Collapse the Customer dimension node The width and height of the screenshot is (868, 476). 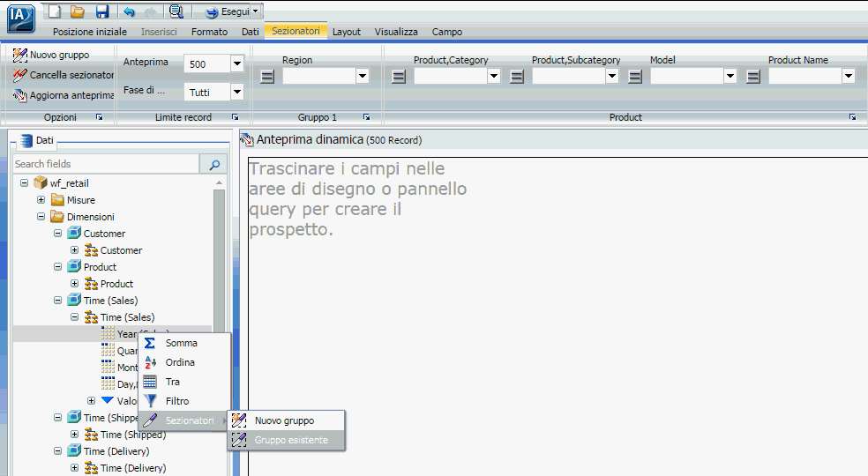coord(57,234)
